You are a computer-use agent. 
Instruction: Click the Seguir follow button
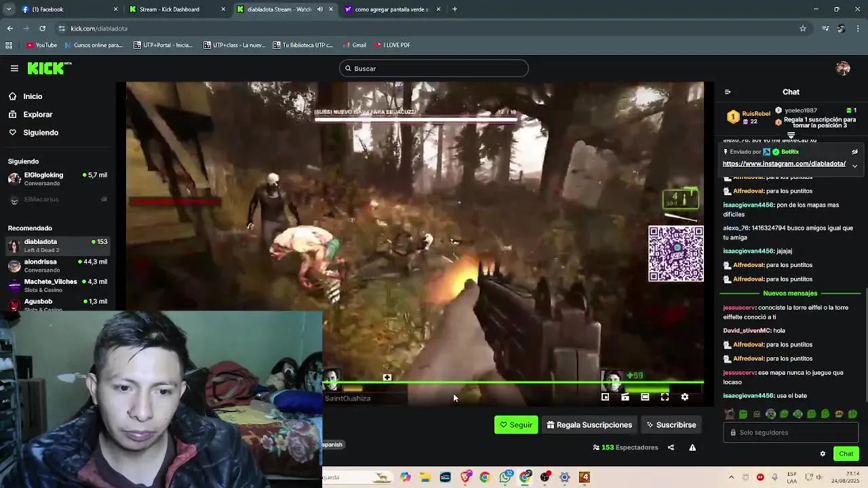point(516,425)
